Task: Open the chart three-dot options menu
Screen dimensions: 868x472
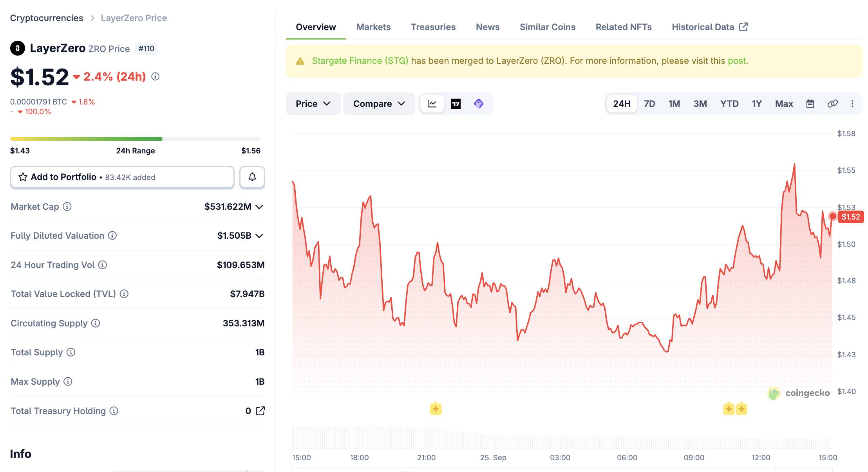Action: click(852, 104)
